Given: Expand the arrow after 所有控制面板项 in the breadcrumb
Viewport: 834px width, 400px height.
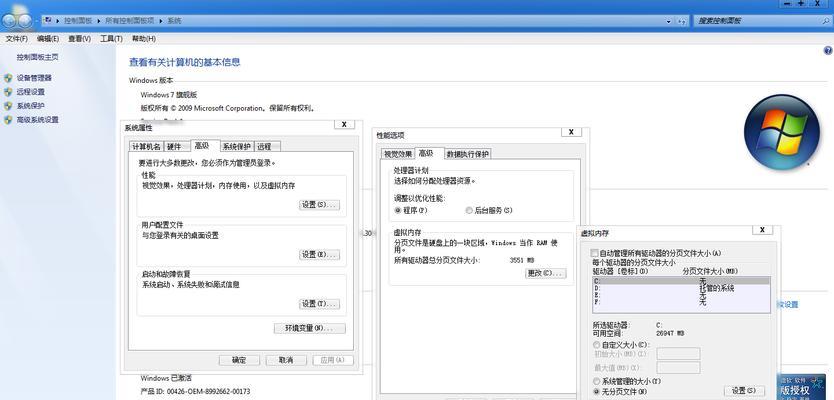Looking at the screenshot, I should pos(161,21).
